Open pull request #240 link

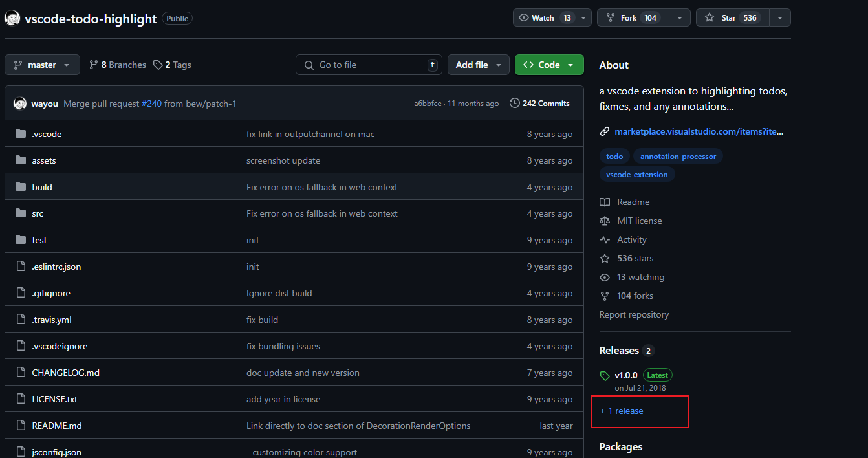(151, 104)
